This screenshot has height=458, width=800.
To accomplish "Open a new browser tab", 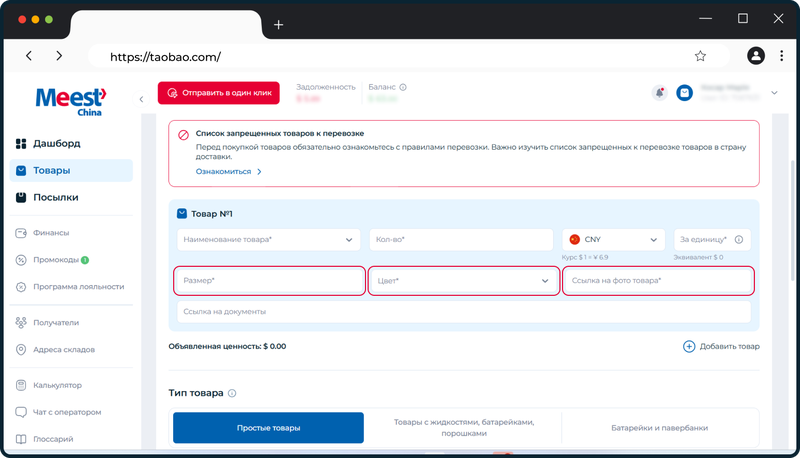I will tap(279, 24).
